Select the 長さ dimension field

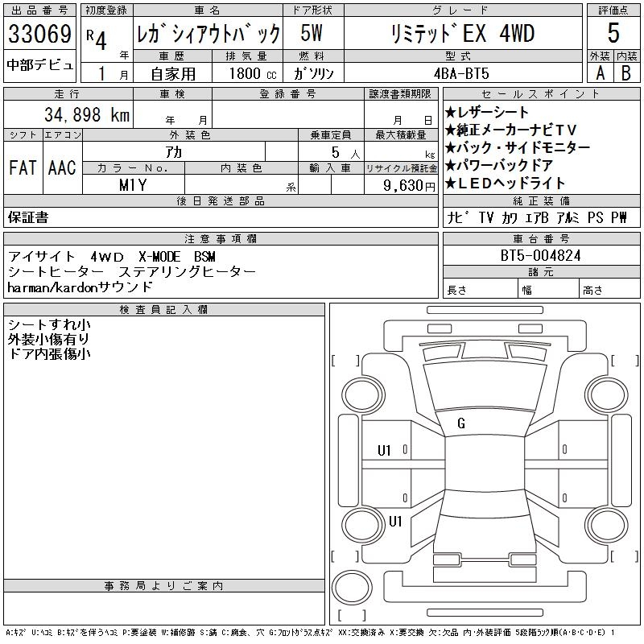pyautogui.click(x=480, y=288)
